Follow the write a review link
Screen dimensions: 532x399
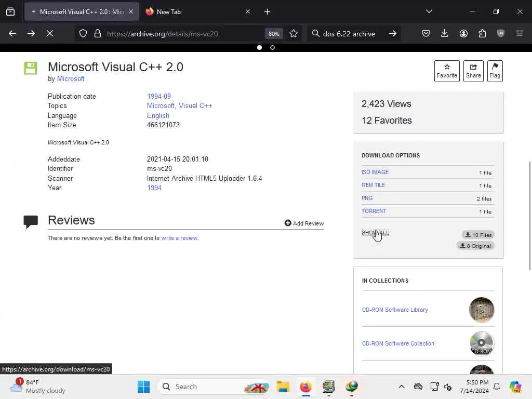point(179,238)
